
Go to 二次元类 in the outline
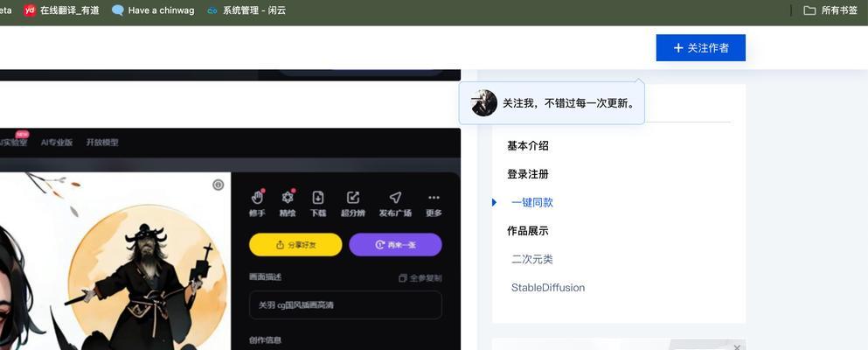(x=532, y=259)
